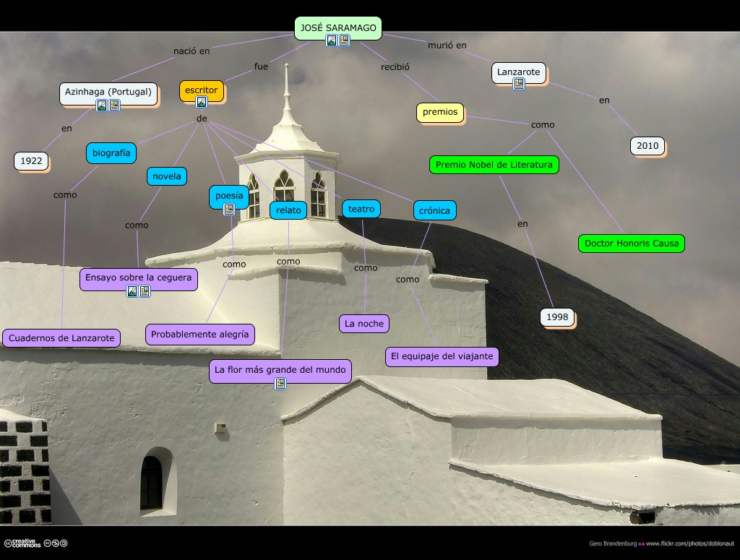Click the image icon below Azinhaga (Portugal)

coord(102,105)
